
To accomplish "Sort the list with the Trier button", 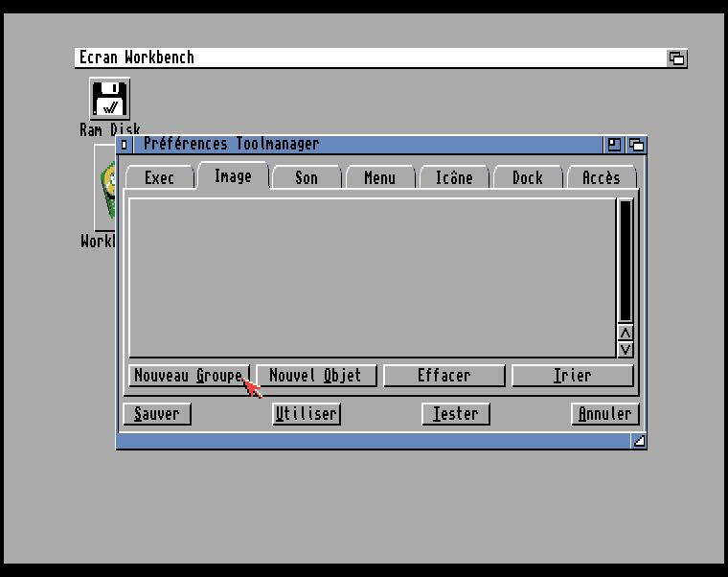I will [x=572, y=376].
